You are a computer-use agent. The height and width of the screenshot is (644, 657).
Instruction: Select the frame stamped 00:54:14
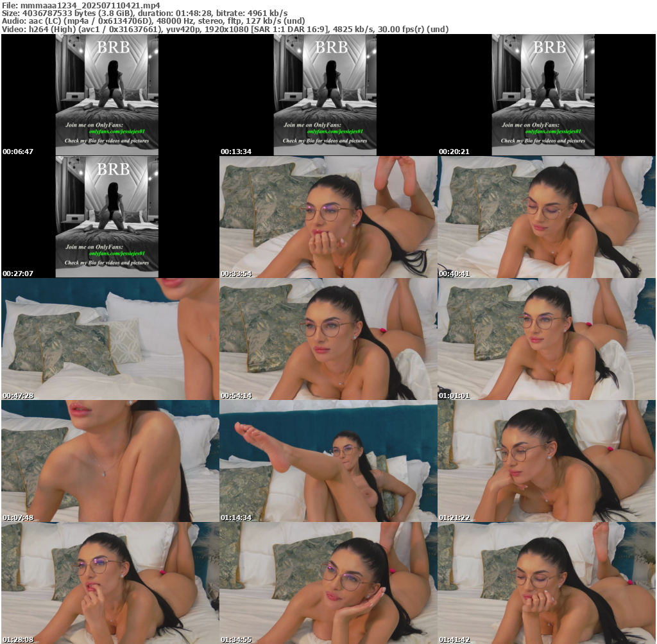pos(328,339)
